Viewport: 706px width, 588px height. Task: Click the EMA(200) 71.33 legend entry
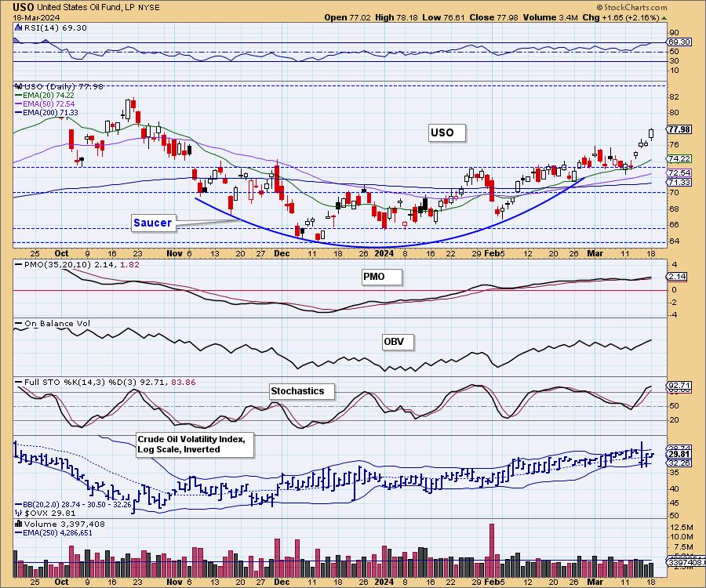click(46, 112)
